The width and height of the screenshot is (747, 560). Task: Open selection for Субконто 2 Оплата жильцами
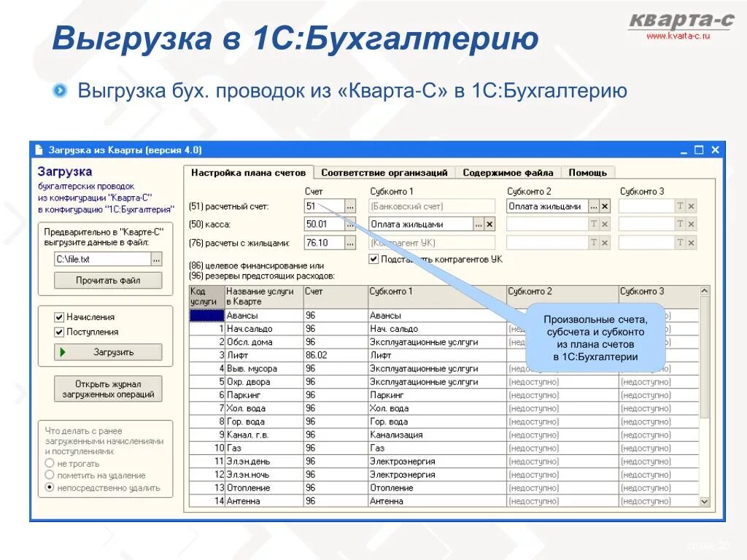(594, 206)
